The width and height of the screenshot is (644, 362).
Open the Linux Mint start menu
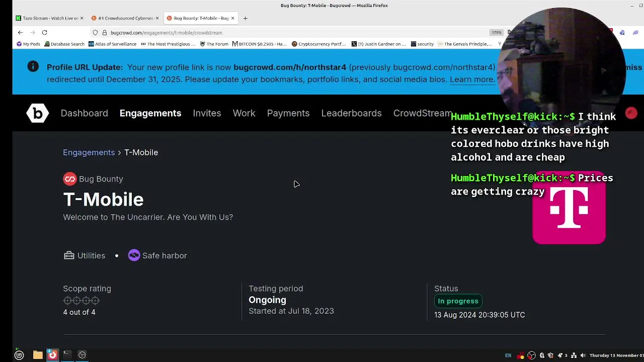(19, 355)
